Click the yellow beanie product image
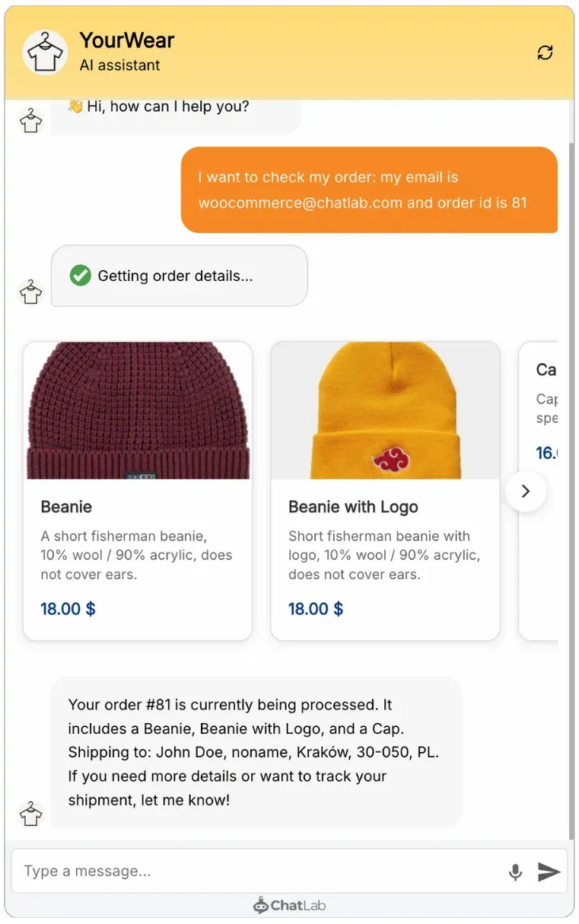Image resolution: width=579 pixels, height=924 pixels. [x=385, y=409]
